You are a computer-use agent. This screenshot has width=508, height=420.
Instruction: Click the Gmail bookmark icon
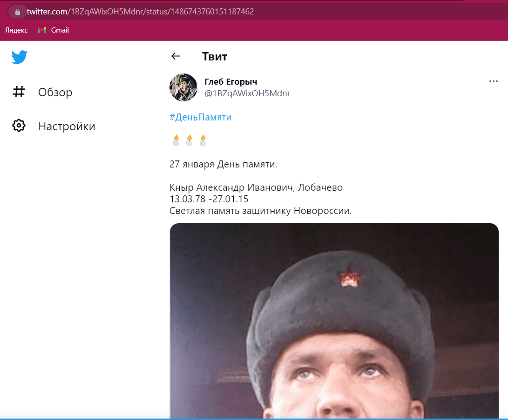pyautogui.click(x=42, y=30)
